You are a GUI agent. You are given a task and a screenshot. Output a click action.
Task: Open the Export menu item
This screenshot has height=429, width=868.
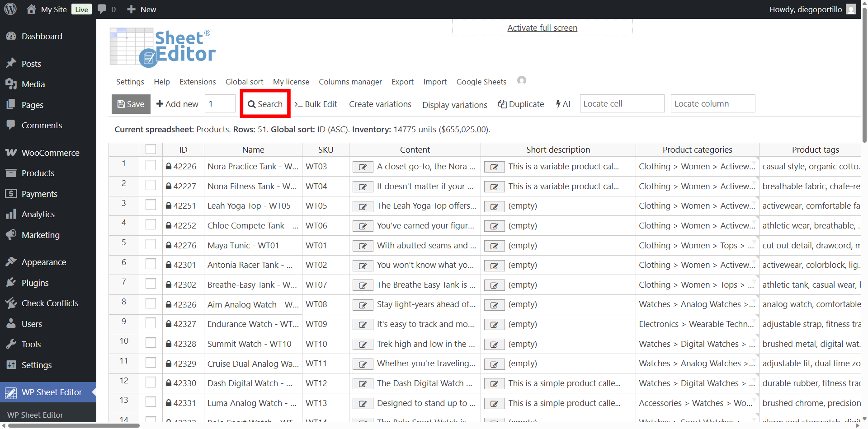coord(402,82)
